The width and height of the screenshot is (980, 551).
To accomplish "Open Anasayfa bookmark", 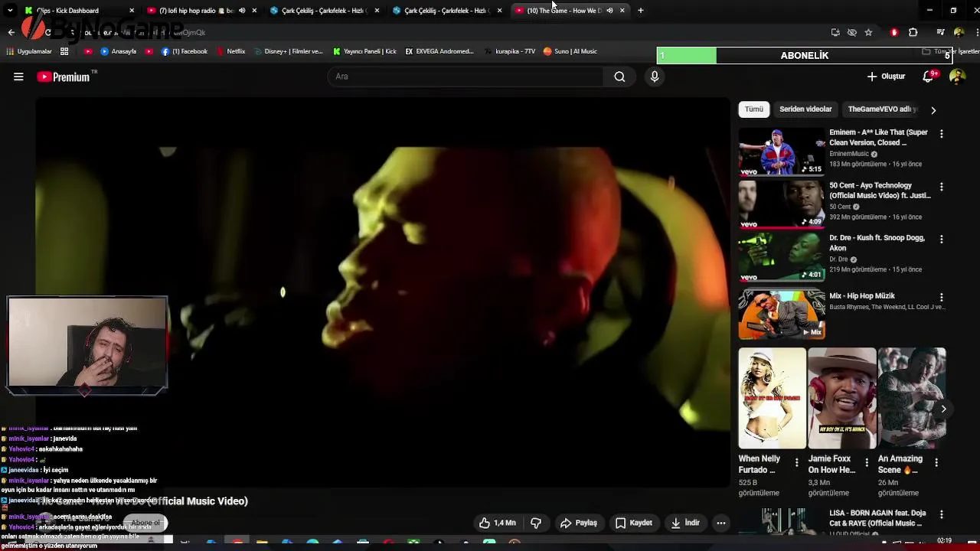I will point(119,51).
